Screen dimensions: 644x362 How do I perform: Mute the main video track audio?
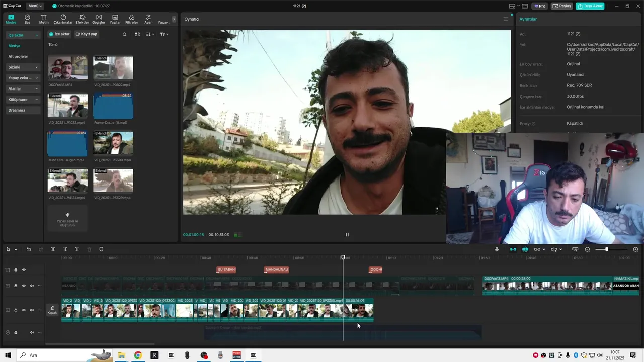pos(32,310)
